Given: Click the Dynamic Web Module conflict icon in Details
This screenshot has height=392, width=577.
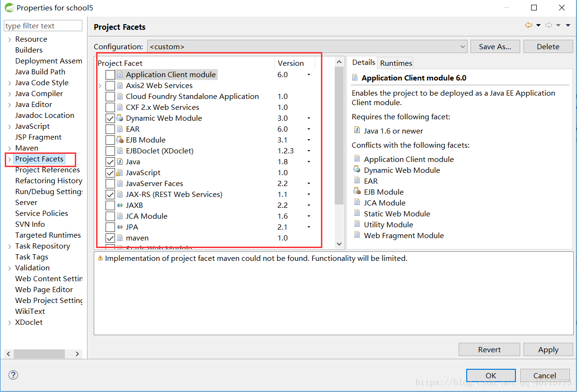Looking at the screenshot, I should pyautogui.click(x=357, y=170).
